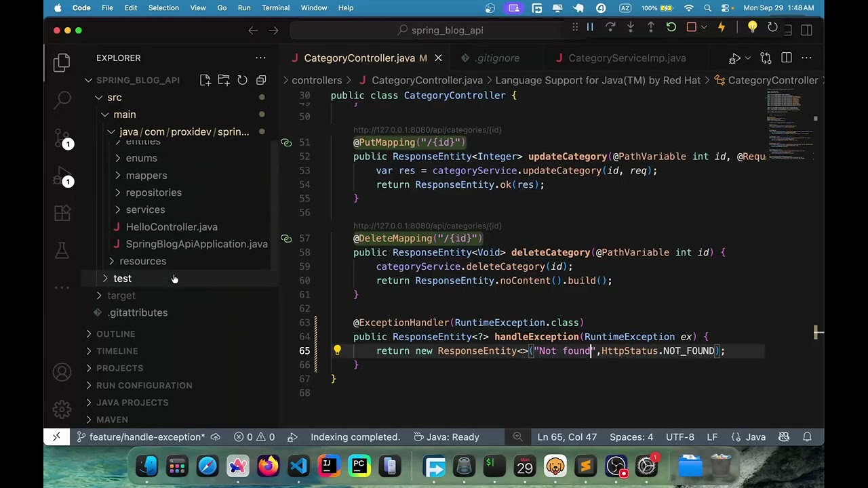Viewport: 868px width, 488px height.
Task: Open the Run menu
Action: coord(244,8)
